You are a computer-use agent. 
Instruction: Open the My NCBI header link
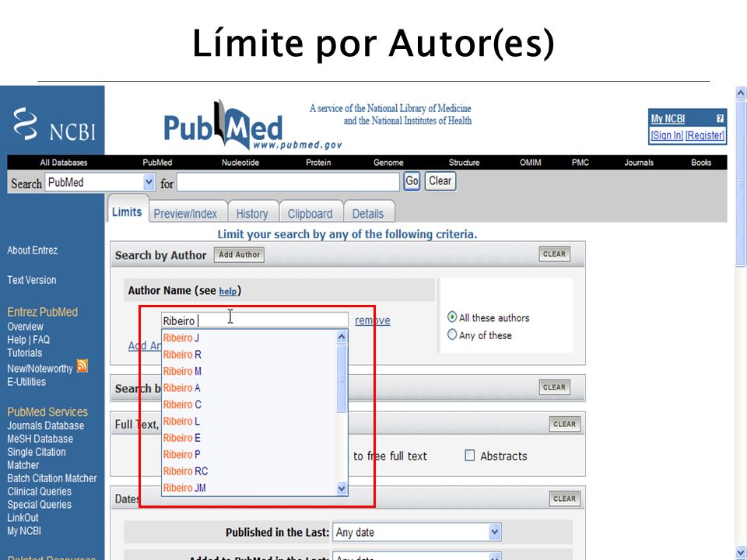click(668, 118)
